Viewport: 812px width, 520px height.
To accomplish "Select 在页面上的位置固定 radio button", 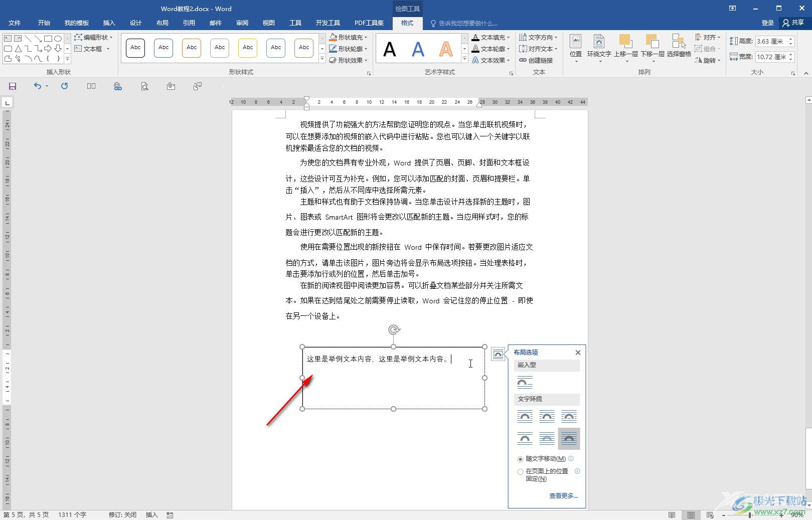I will pos(520,471).
